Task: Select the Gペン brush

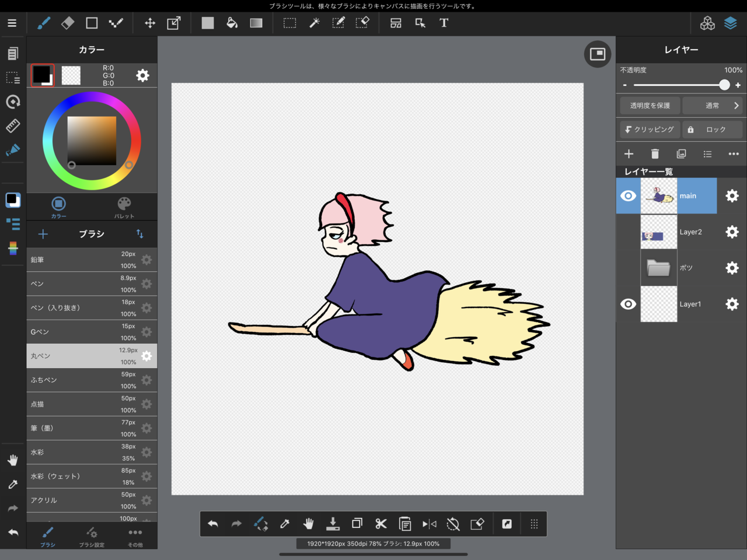Action: pyautogui.click(x=92, y=332)
